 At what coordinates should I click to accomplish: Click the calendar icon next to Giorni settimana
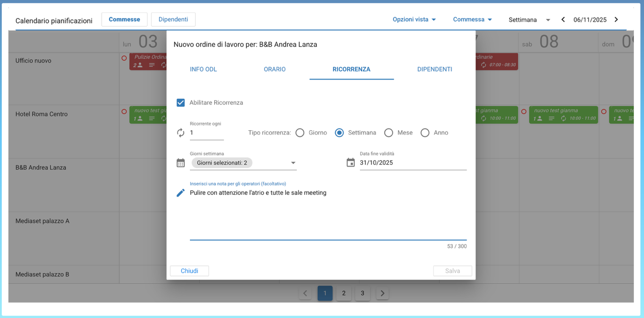click(181, 163)
